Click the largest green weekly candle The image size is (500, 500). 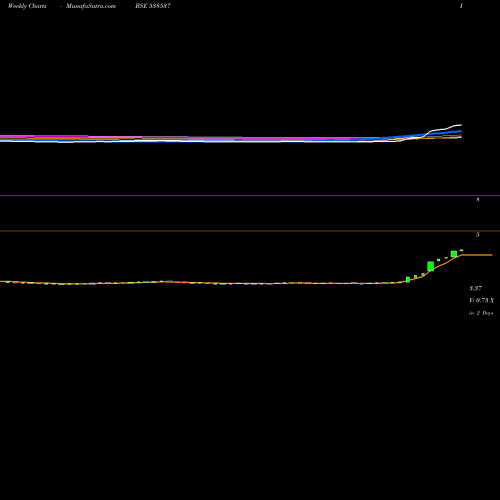[430, 266]
